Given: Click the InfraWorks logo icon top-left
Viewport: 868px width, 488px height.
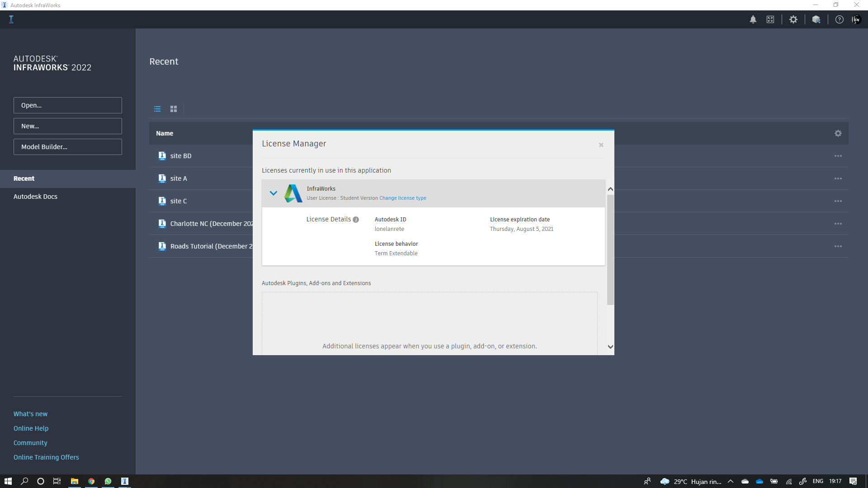Looking at the screenshot, I should tap(11, 19).
